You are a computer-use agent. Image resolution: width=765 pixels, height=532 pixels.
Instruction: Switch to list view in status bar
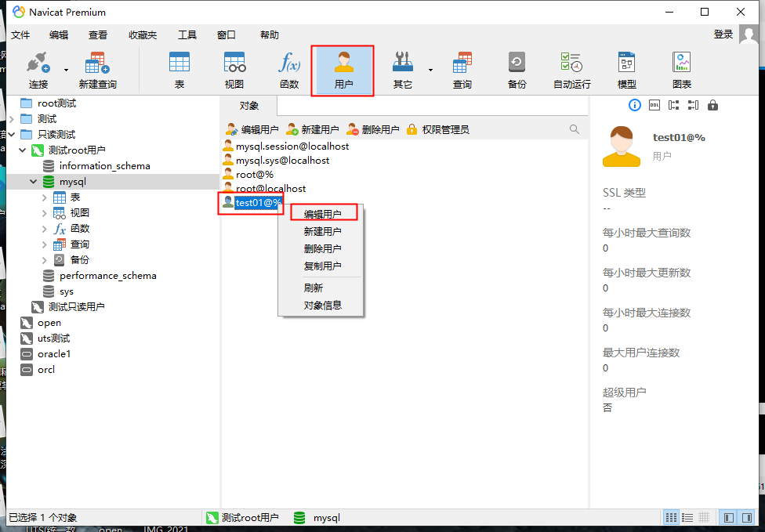click(x=687, y=517)
